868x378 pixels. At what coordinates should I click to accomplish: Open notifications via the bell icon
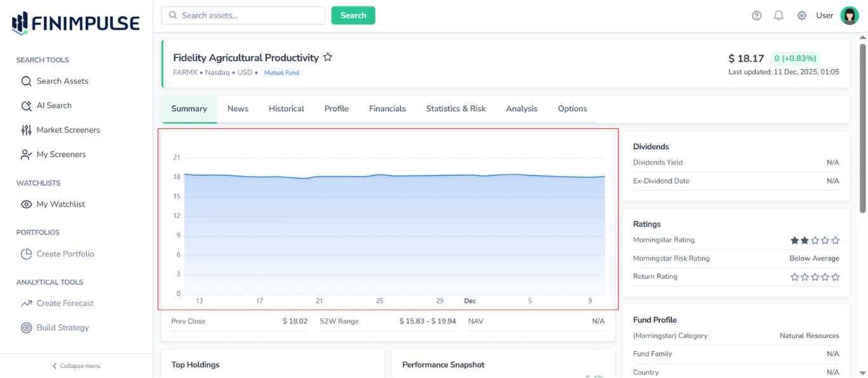(778, 15)
